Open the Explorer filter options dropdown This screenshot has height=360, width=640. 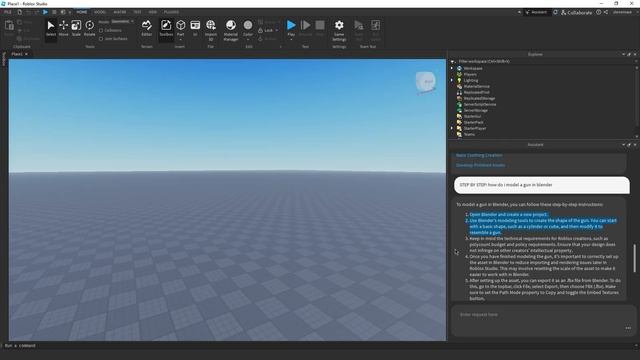click(453, 62)
